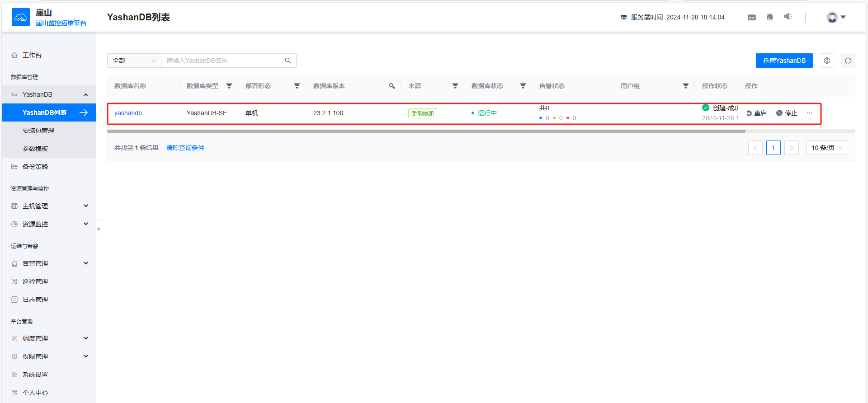Open 日志管理 in sidebar

[x=49, y=300]
